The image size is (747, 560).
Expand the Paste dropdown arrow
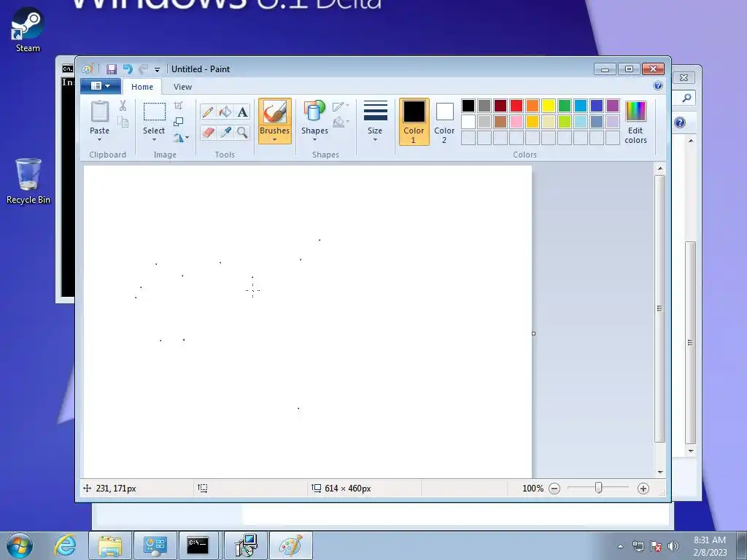(99, 140)
